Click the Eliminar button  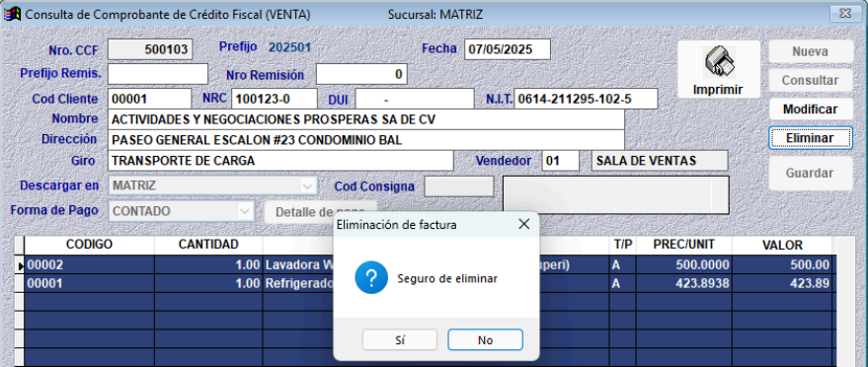coord(811,138)
